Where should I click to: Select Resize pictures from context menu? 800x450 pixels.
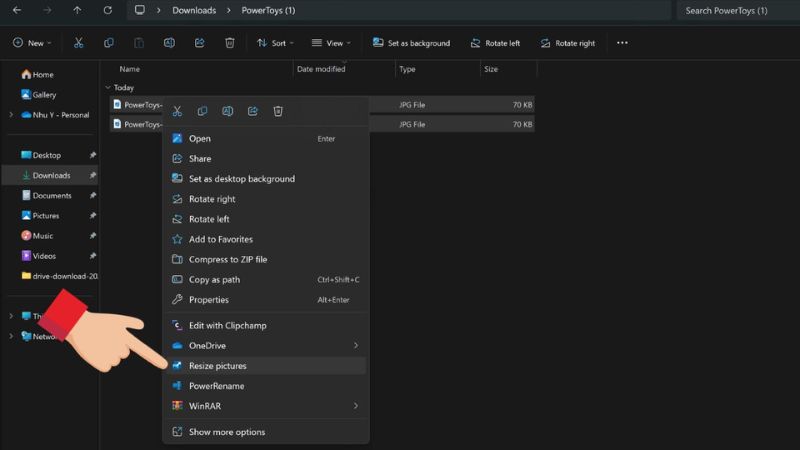217,366
